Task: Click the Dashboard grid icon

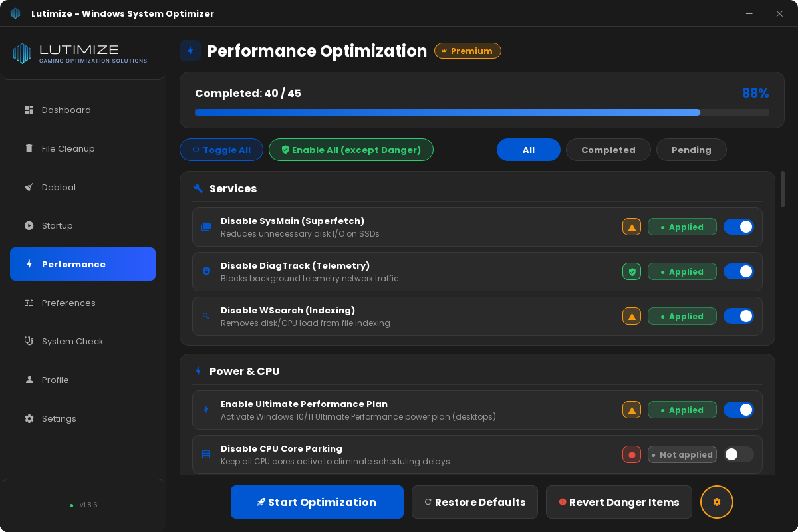Action: (29, 110)
